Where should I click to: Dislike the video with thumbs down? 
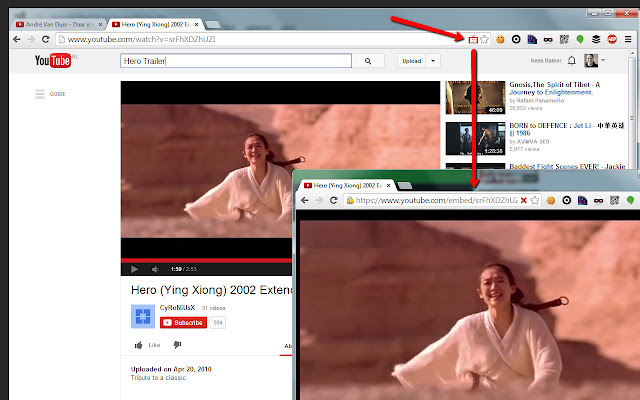tap(177, 345)
